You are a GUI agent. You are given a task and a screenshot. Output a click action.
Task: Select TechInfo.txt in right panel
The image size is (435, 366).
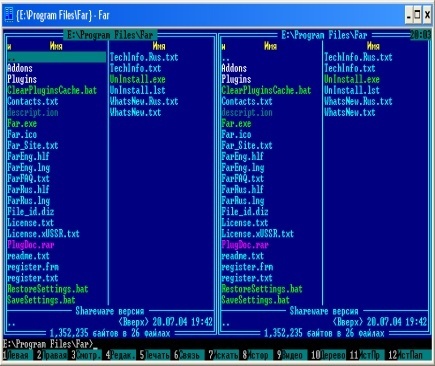click(x=350, y=68)
